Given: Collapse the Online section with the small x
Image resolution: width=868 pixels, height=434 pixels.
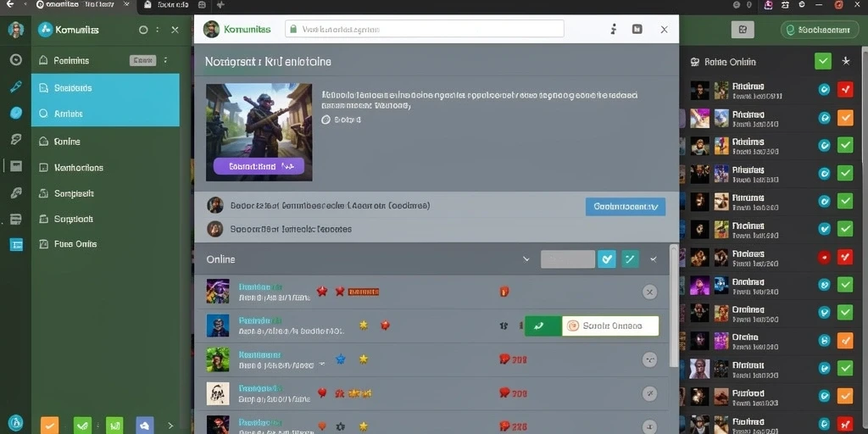Looking at the screenshot, I should click(654, 259).
